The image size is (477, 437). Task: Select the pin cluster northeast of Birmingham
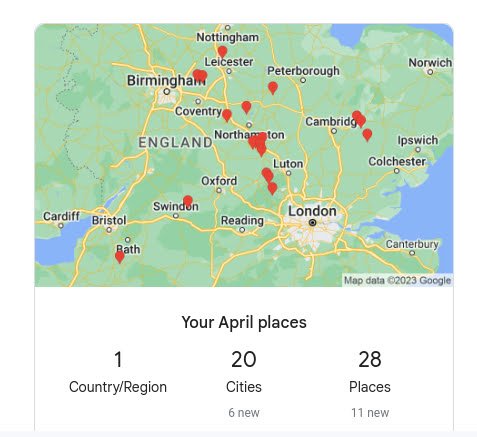pos(200,76)
